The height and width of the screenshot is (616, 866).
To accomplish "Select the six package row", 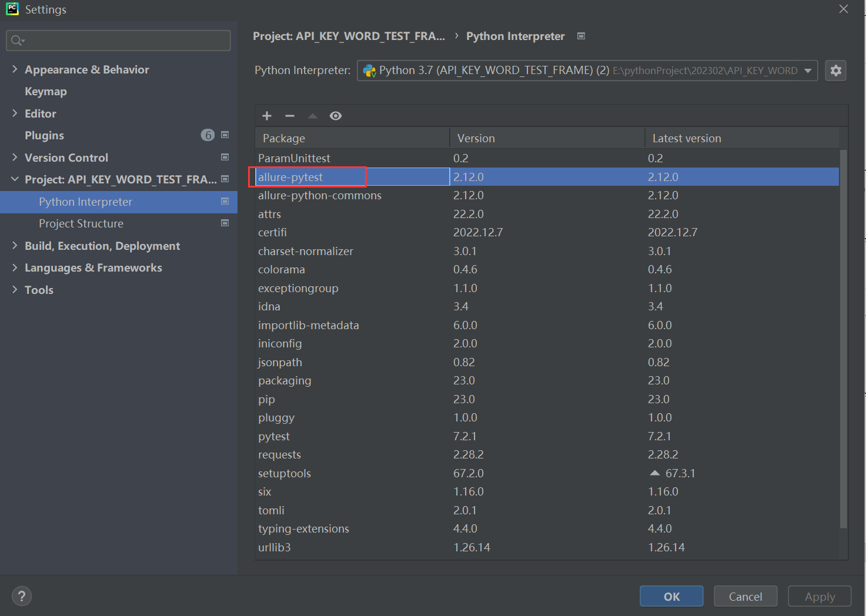I will pos(547,491).
